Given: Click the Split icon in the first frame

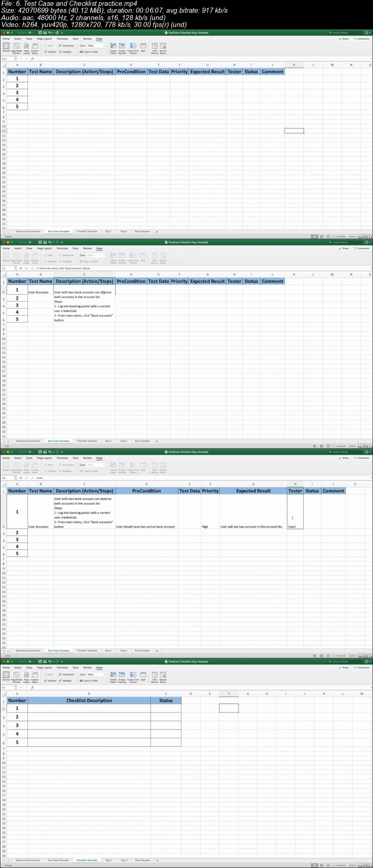Looking at the screenshot, I should tap(143, 46).
